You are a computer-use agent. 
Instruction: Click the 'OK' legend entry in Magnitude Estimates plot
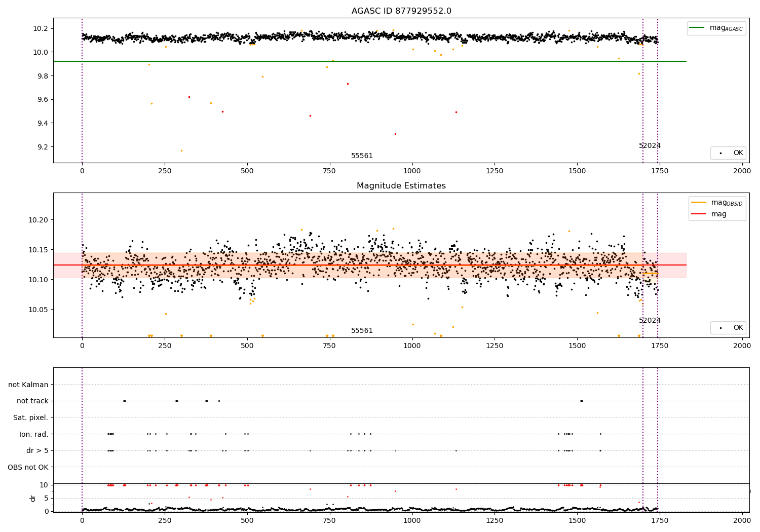tap(729, 327)
